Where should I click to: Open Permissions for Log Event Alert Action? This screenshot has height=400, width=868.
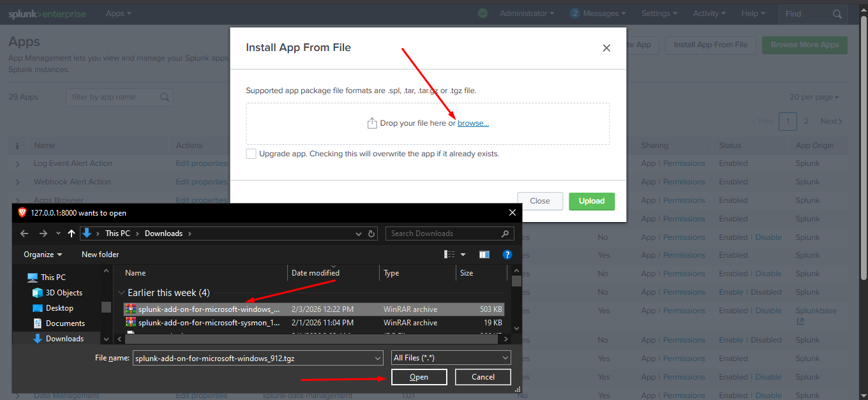tap(684, 164)
